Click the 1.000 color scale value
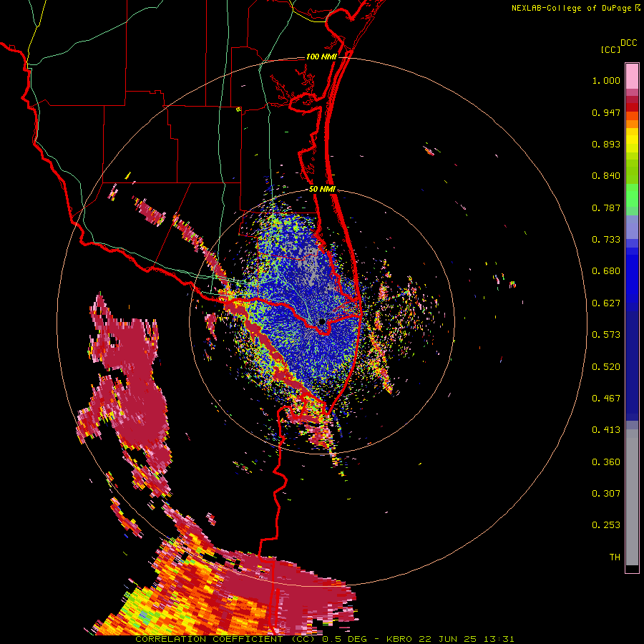644x644 pixels. 606,80
